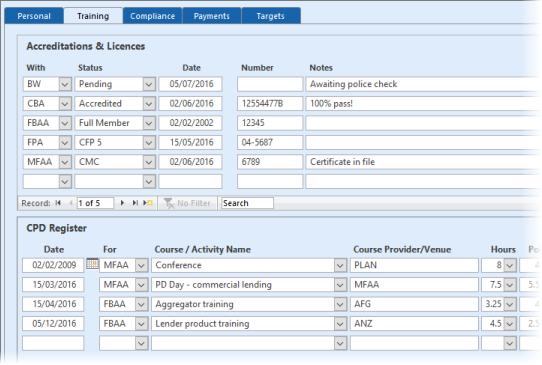The image size is (542, 365).
Task: Open Lender product training course dropdown
Action: pos(340,324)
